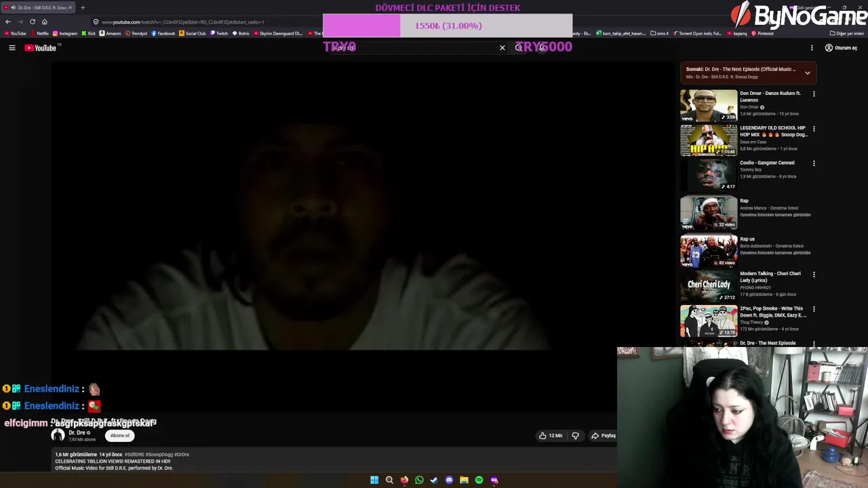
Task: Click the #SnoopDogg hashtag
Action: tap(158, 455)
